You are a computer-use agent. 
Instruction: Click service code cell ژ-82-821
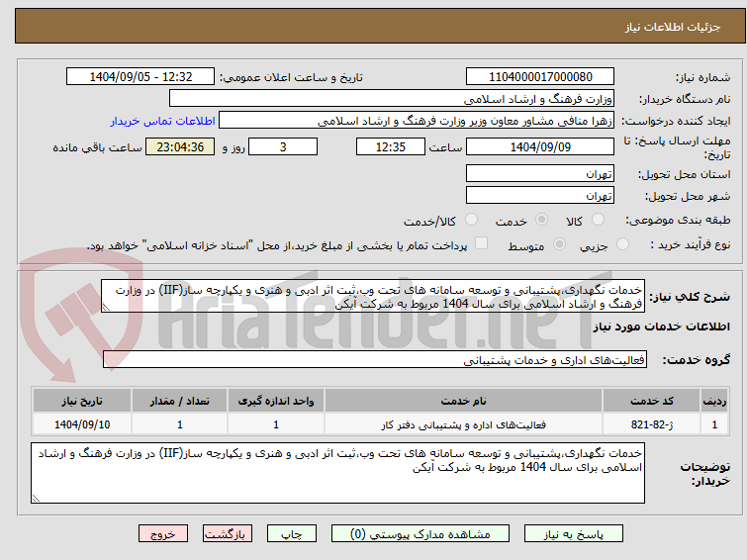tap(651, 424)
